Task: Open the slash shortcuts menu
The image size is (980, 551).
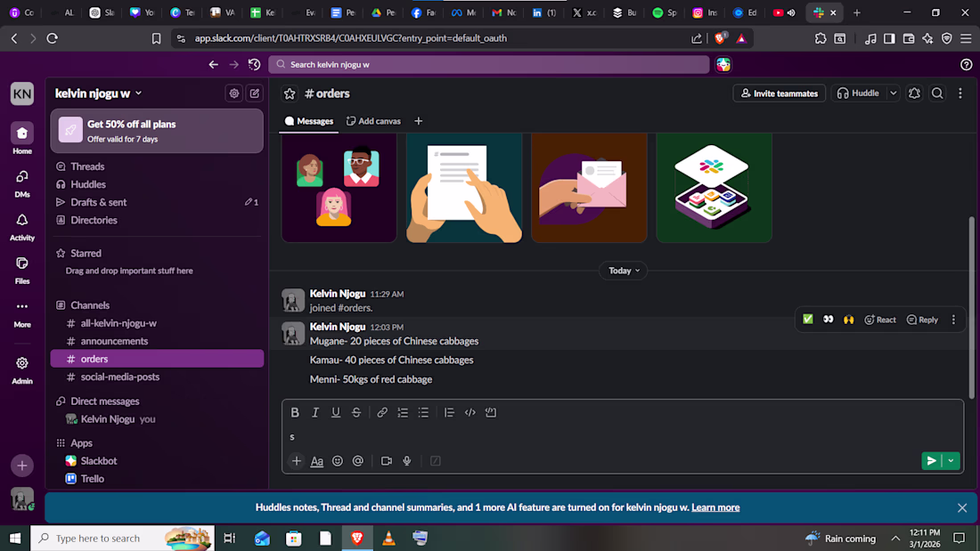Action: (x=436, y=461)
